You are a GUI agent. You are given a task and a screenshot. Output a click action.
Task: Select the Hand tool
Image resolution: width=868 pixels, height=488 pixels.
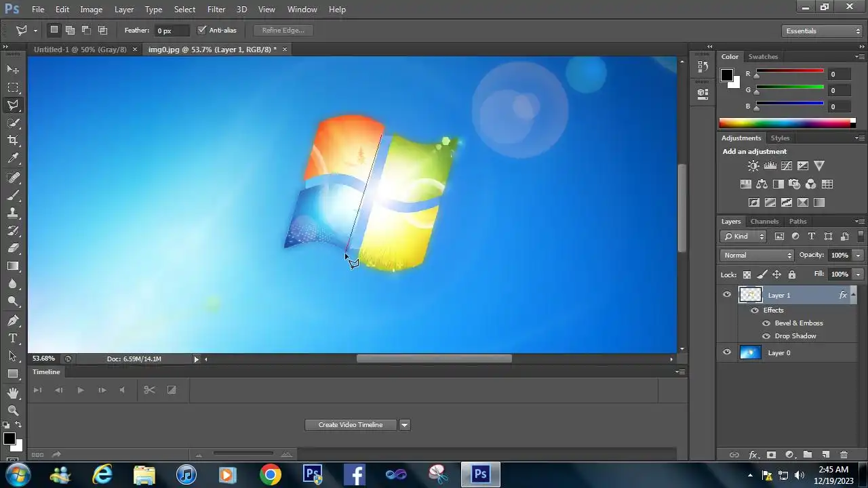click(13, 393)
